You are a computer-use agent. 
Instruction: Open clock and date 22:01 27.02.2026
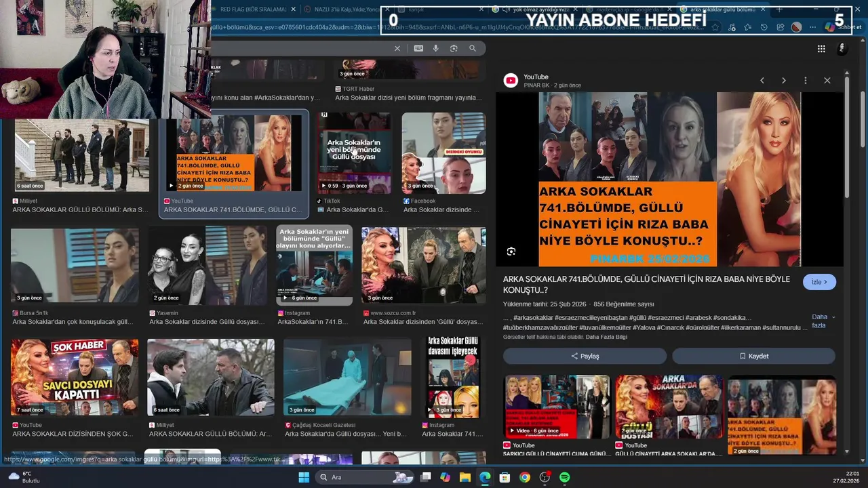pyautogui.click(x=846, y=477)
